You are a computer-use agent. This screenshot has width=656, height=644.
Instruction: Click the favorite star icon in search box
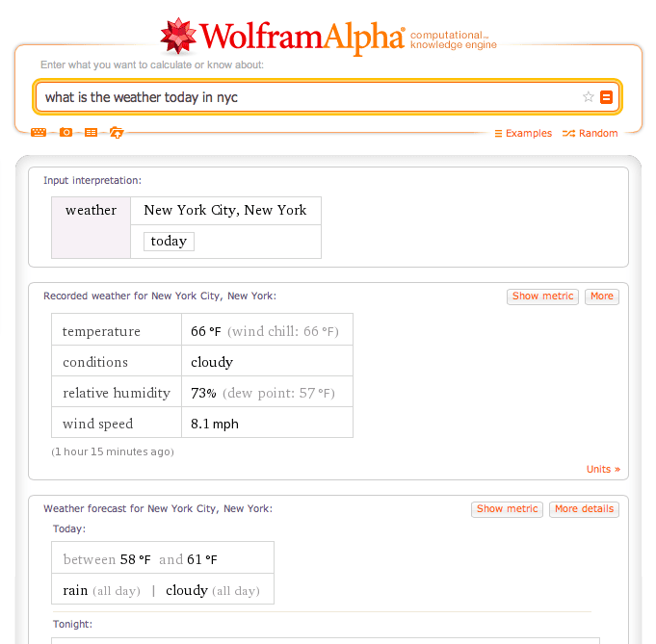tap(588, 97)
